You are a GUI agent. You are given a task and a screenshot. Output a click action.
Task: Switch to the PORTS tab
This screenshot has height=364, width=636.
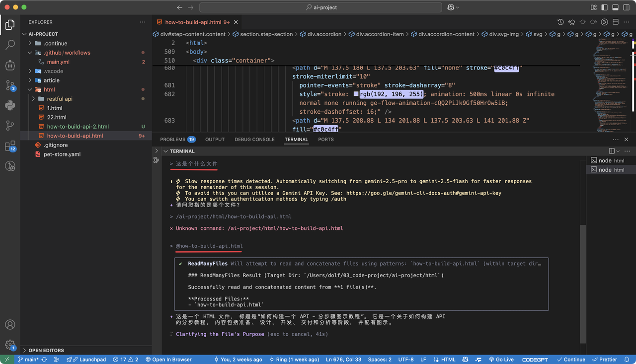[x=326, y=140]
